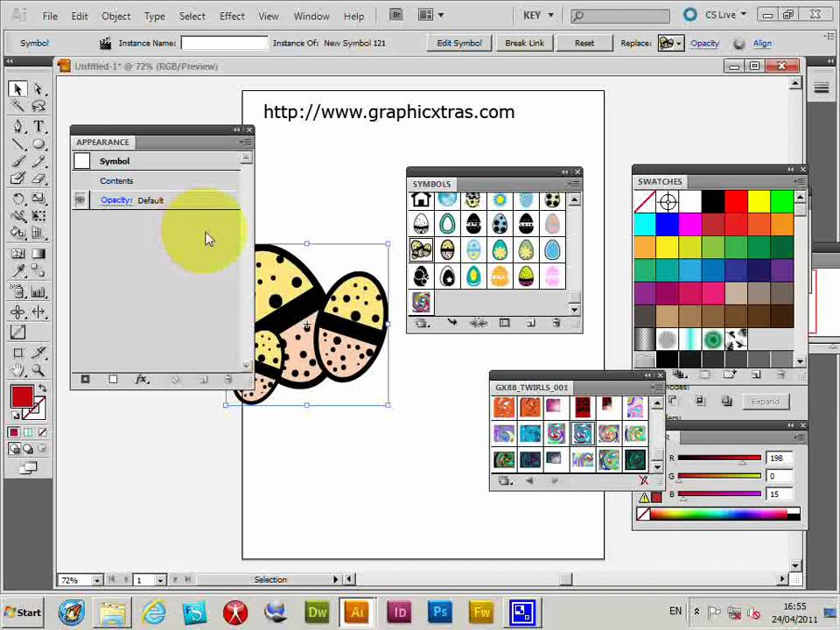Select the Pencil tool
Image resolution: width=840 pixels, height=630 pixels.
coord(38,161)
